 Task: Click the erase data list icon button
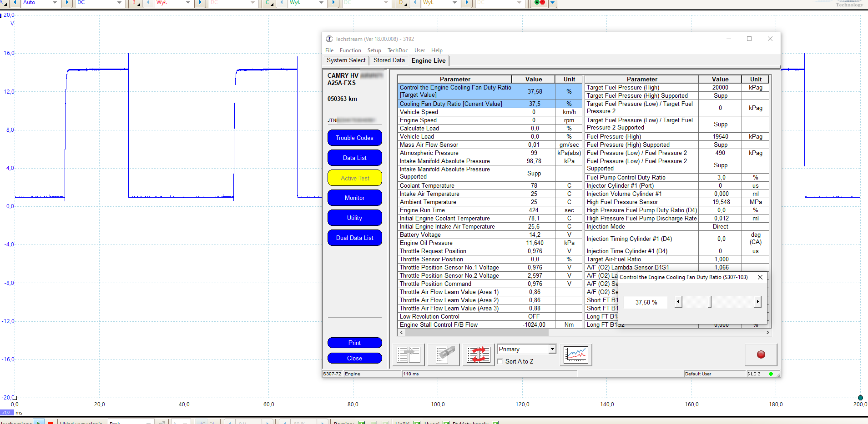pyautogui.click(x=444, y=354)
